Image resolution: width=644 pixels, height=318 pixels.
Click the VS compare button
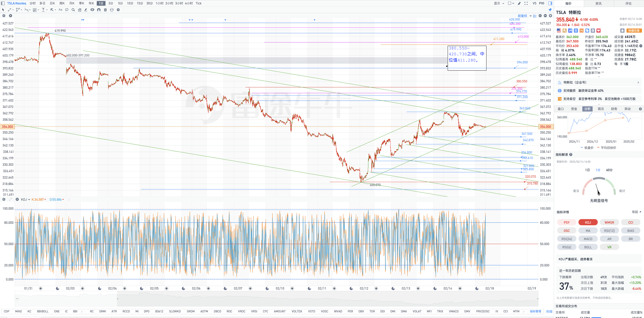click(534, 3)
